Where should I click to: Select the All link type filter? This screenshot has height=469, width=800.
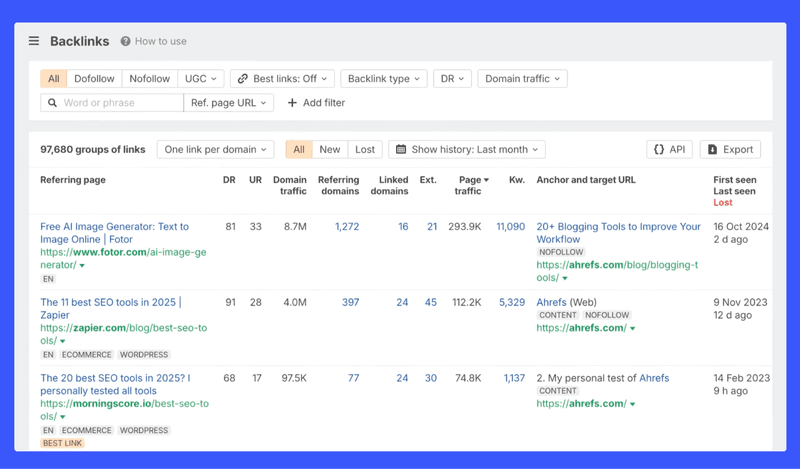point(54,79)
